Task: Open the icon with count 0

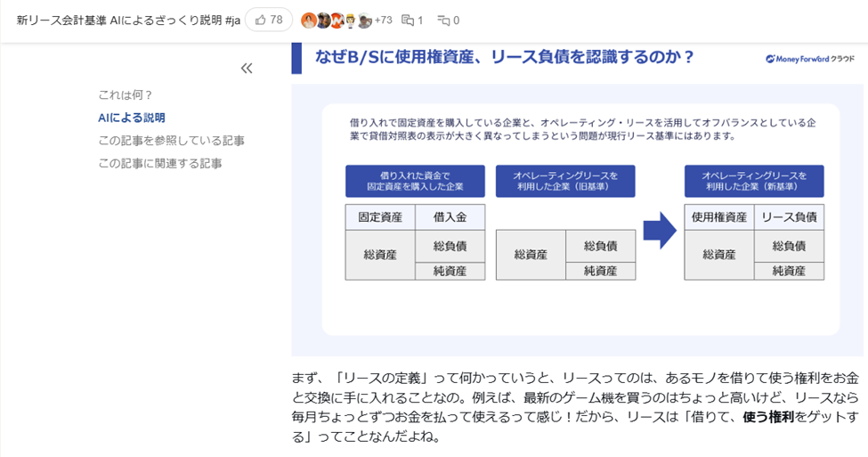Action: 449,20
